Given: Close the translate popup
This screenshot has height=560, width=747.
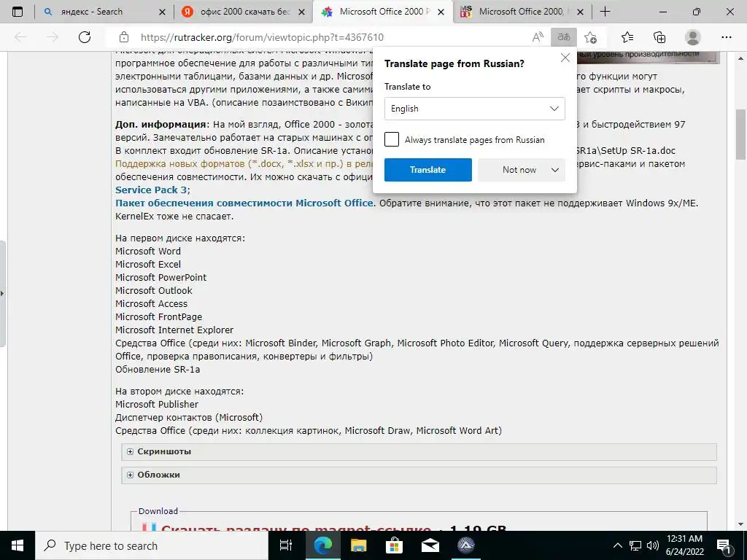Looking at the screenshot, I should click(x=565, y=58).
